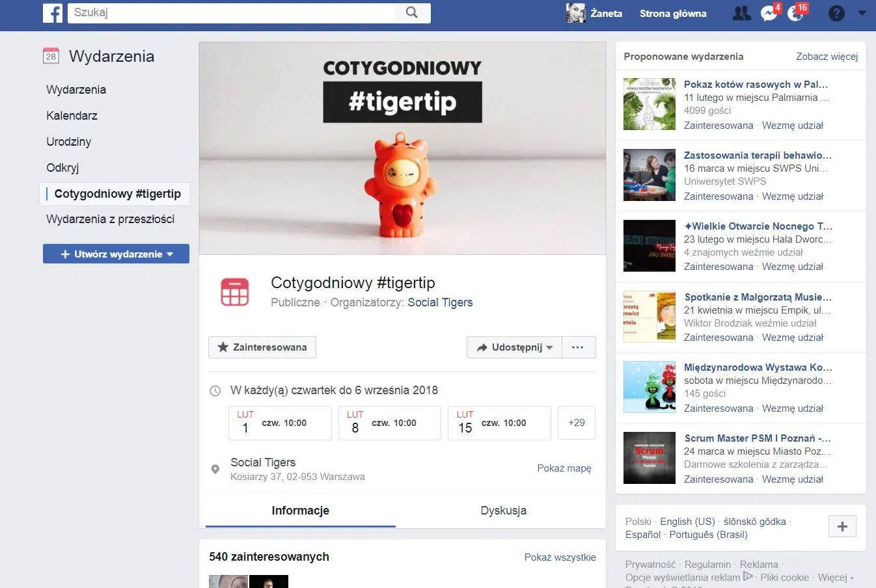
Task: Open the Utwórz wydarzenie dropdown button
Action: [x=116, y=254]
